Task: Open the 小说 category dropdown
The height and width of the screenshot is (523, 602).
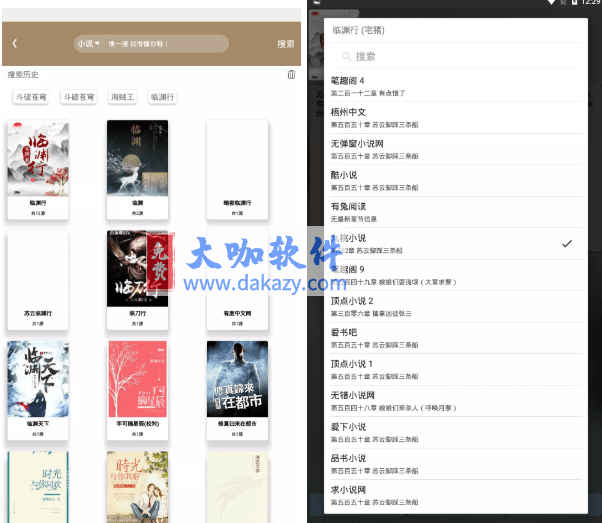Action: pyautogui.click(x=89, y=44)
